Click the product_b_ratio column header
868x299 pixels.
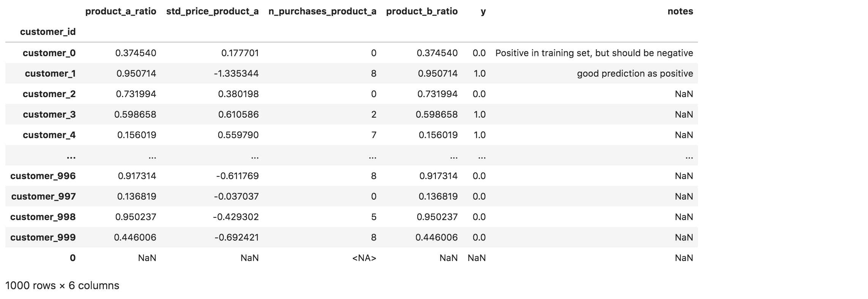[421, 11]
